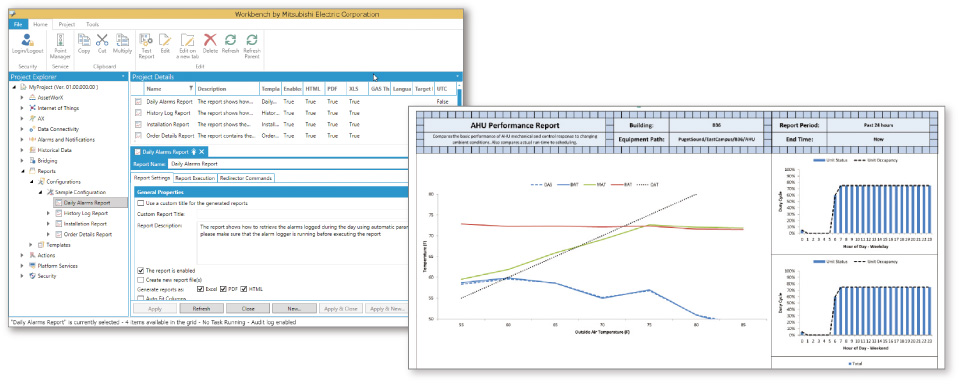Click the New... button
This screenshot has width=960, height=384.
(x=294, y=309)
